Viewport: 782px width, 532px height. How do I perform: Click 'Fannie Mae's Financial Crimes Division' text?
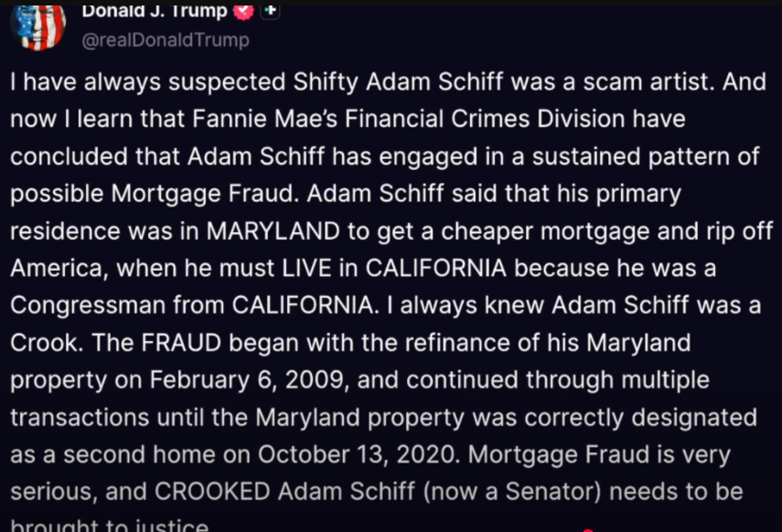pos(409,119)
